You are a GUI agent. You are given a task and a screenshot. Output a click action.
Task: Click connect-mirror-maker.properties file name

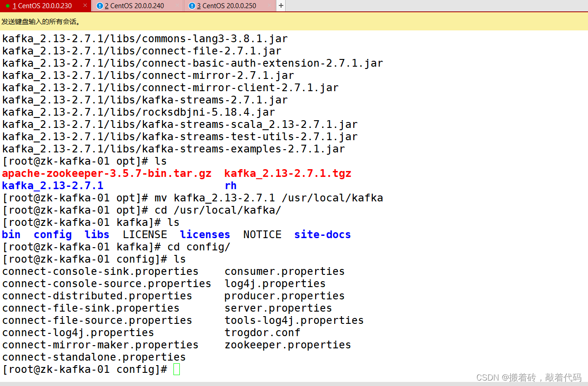click(100, 345)
